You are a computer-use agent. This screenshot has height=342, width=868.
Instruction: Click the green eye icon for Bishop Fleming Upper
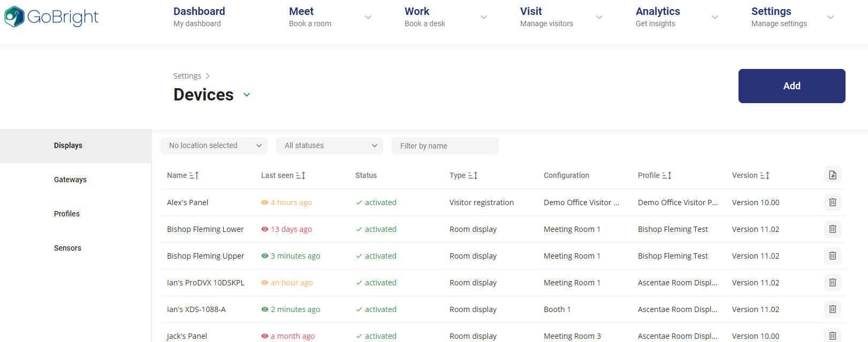tap(264, 256)
